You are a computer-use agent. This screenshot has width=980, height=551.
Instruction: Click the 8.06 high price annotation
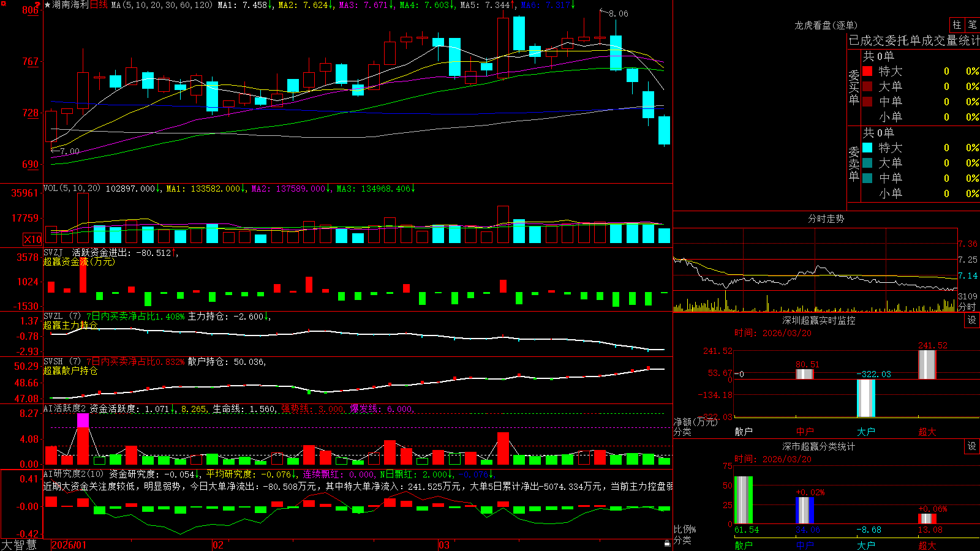(618, 13)
